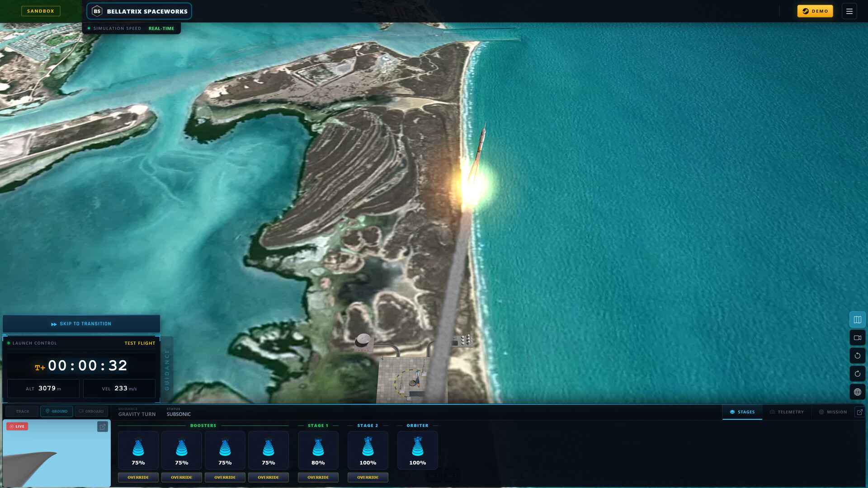Click the LIVE indicator badge

click(x=17, y=427)
